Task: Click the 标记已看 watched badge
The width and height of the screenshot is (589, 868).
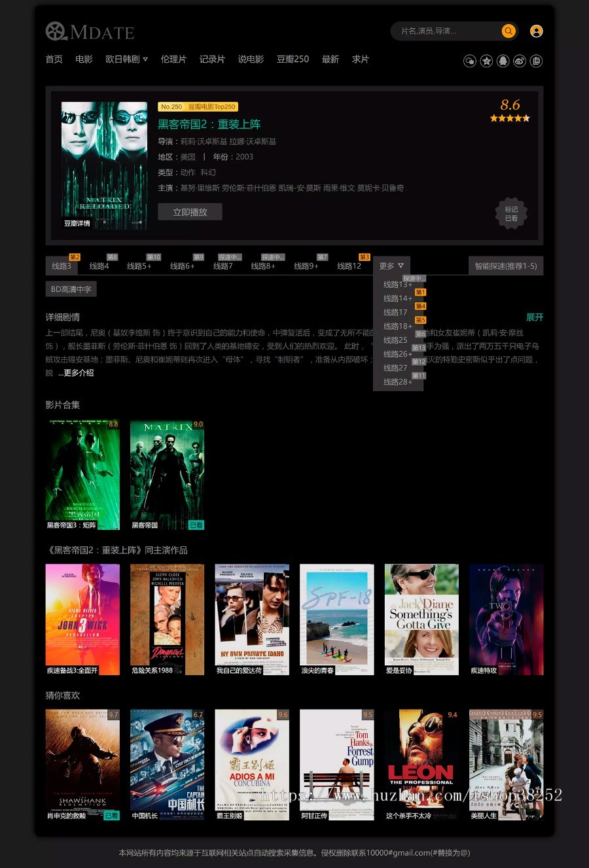Action: (511, 214)
